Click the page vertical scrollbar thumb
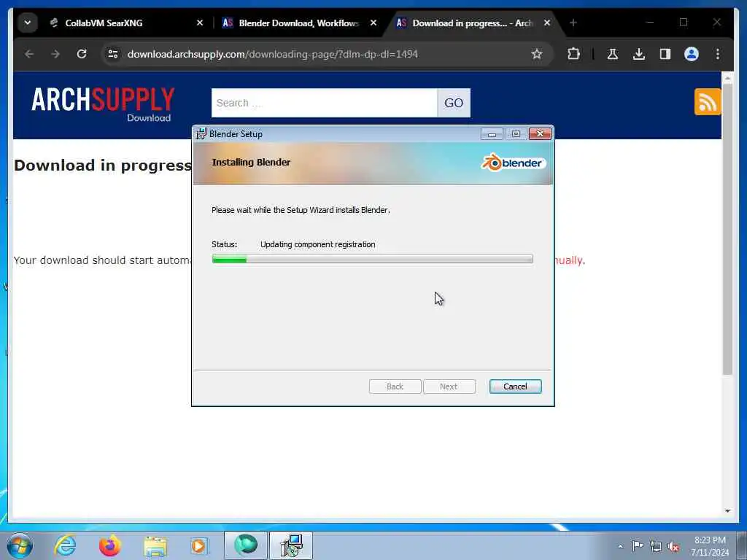The height and width of the screenshot is (560, 747). point(727,228)
